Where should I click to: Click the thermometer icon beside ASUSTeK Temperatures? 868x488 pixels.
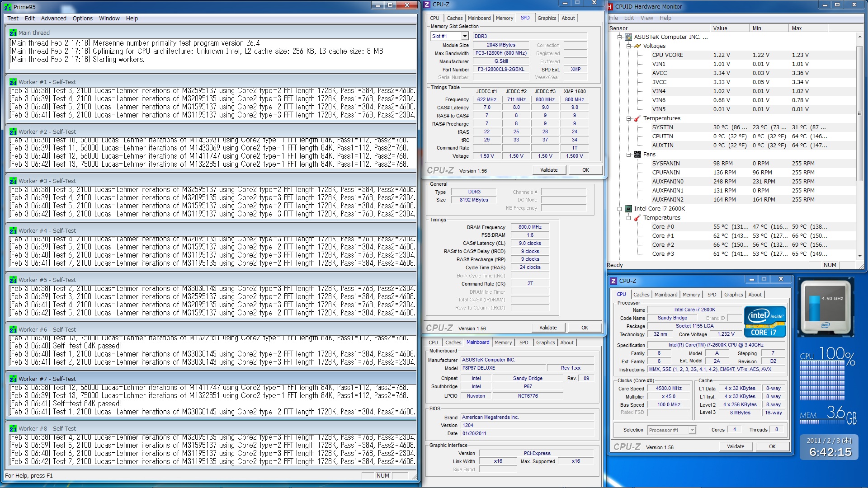coord(637,118)
